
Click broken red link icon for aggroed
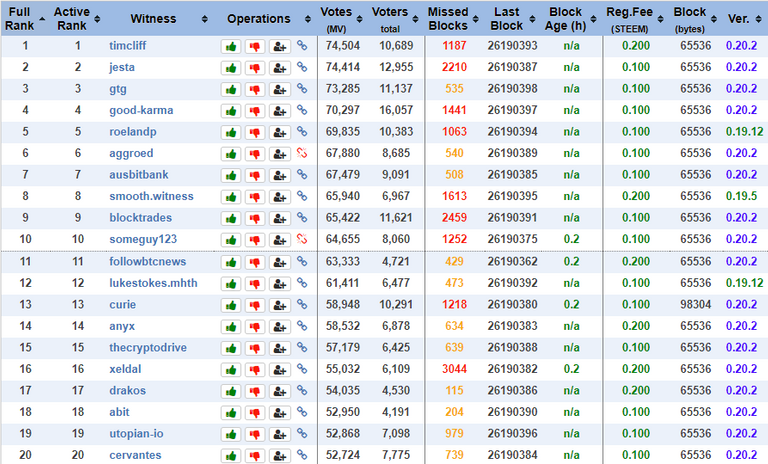tap(302, 153)
